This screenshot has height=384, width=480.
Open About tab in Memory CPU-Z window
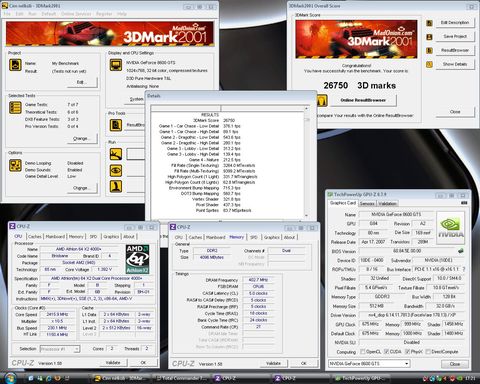click(289, 237)
